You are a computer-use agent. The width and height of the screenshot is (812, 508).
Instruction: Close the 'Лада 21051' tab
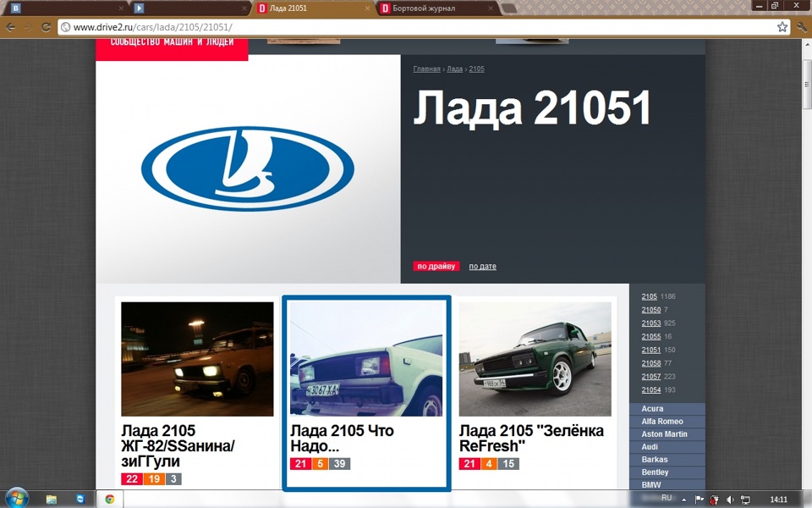[368, 8]
